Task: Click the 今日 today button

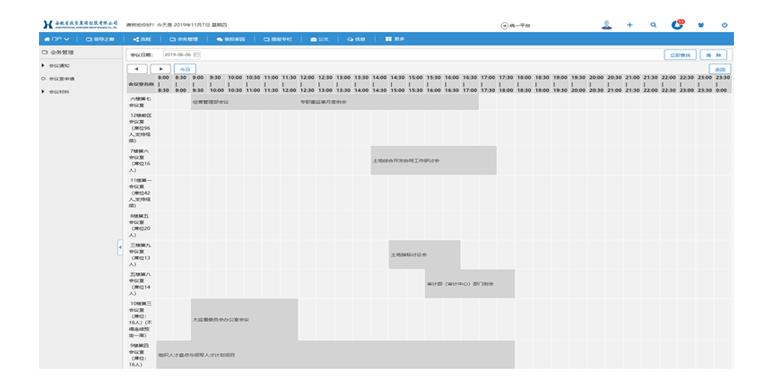Action: tap(185, 69)
